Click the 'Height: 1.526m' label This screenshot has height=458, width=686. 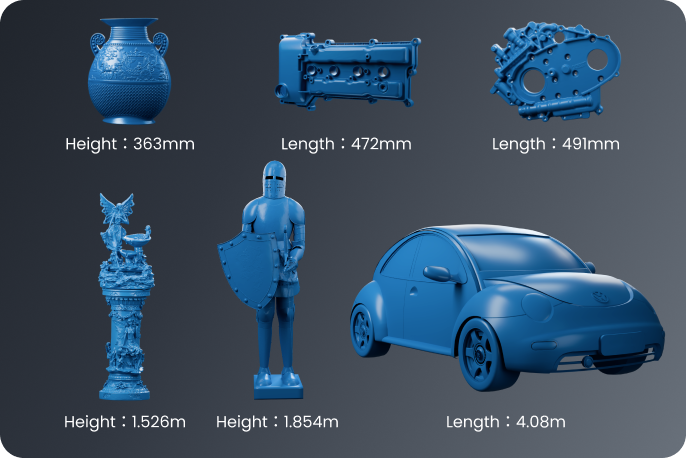(125, 422)
